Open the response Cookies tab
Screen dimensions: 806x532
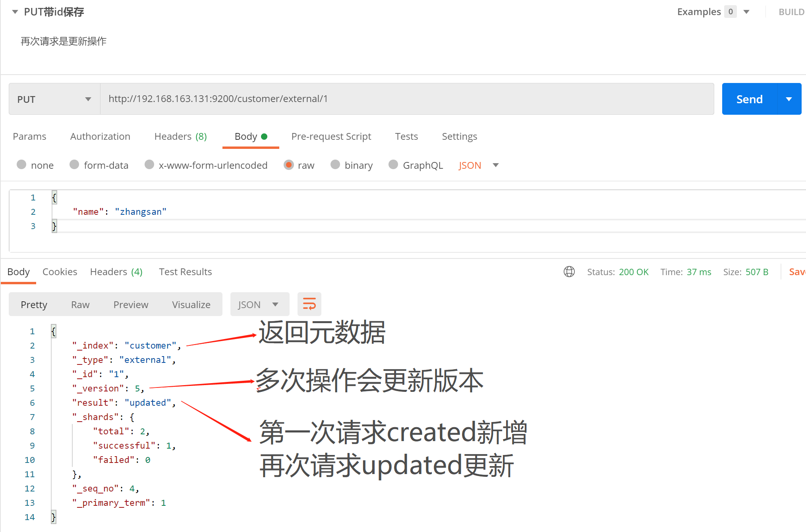pyautogui.click(x=60, y=272)
